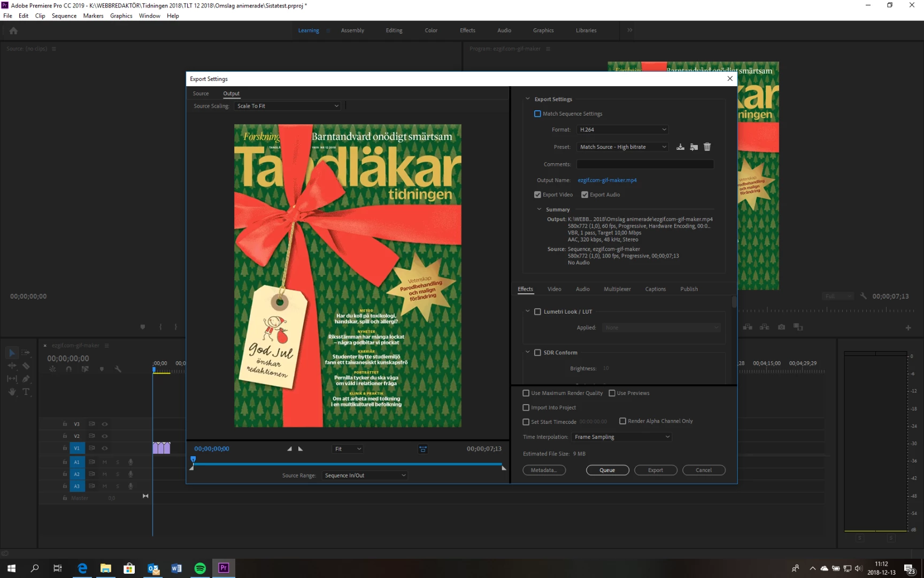Click the blue playhead on export preview timeline
The image size is (924, 578).
193,459
